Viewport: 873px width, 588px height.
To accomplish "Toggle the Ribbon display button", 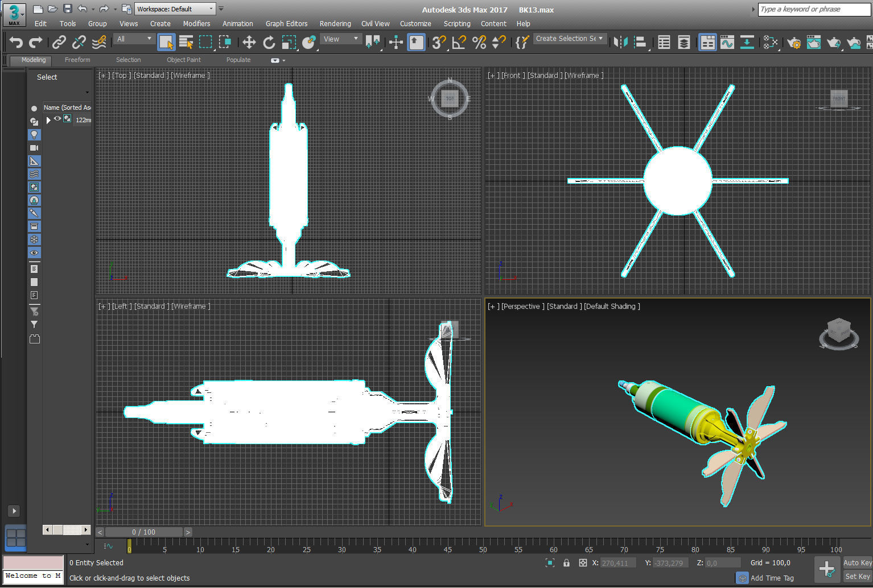I will [x=707, y=42].
